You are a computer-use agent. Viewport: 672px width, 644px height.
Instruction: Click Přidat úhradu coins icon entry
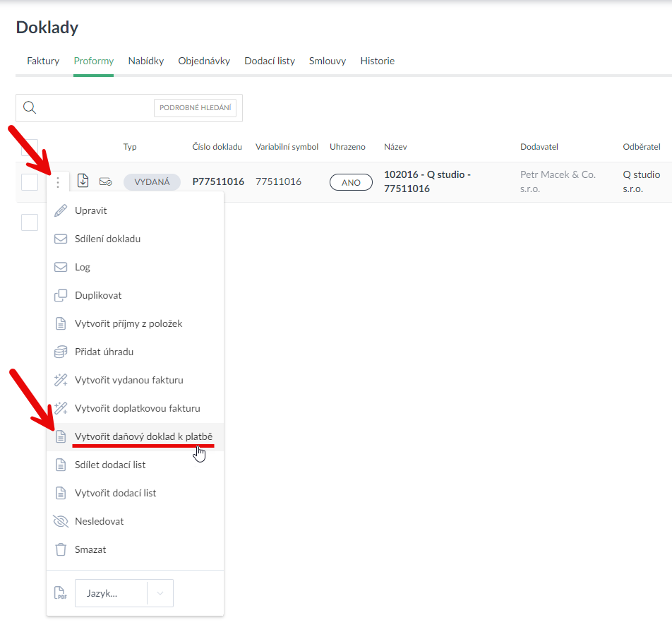(104, 352)
